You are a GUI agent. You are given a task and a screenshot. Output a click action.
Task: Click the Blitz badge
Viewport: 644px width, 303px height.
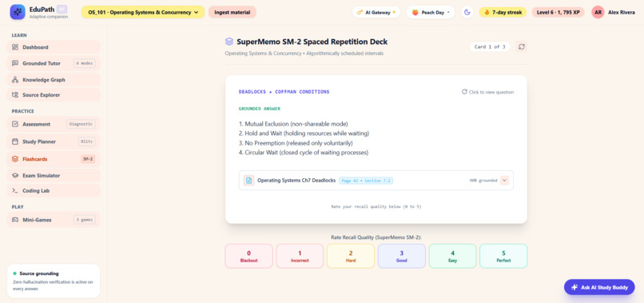[x=86, y=142]
